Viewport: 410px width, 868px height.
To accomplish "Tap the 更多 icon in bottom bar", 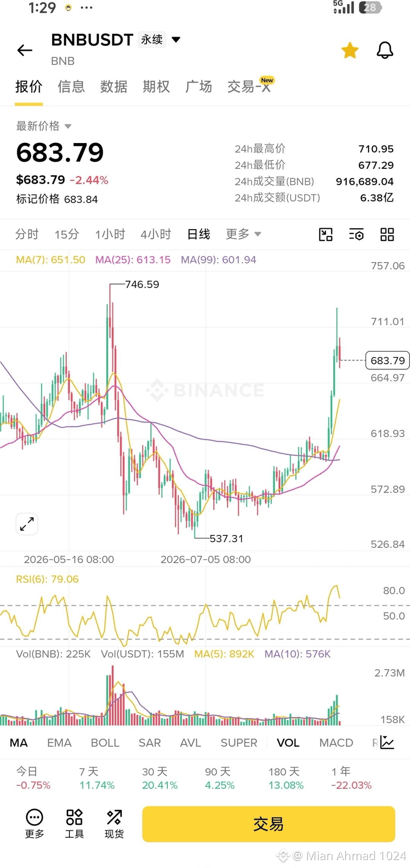I will pyautogui.click(x=35, y=824).
